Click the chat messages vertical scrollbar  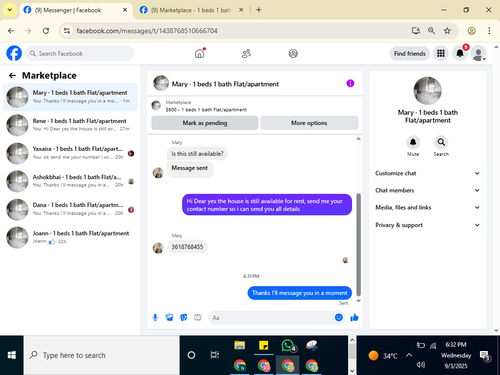pyautogui.click(x=359, y=244)
